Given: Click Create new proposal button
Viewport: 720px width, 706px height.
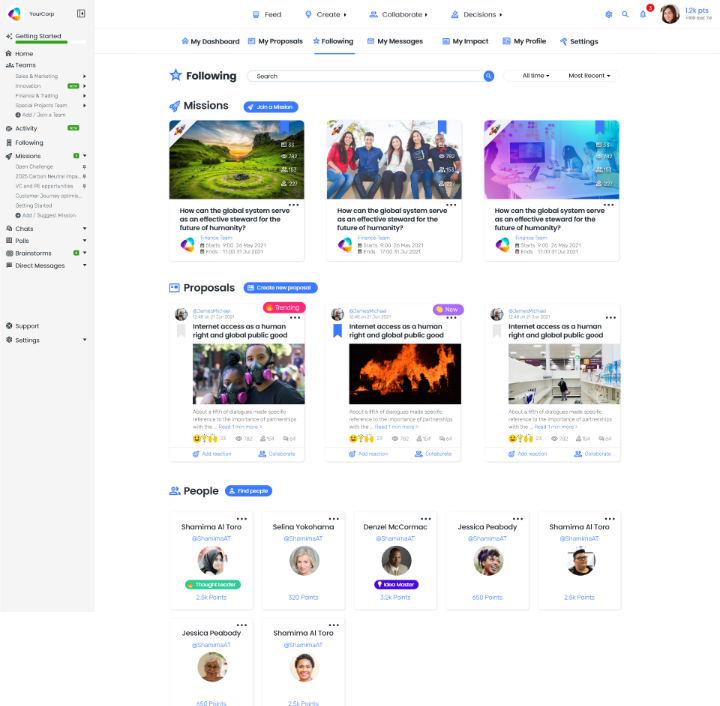Looking at the screenshot, I should pyautogui.click(x=280, y=288).
